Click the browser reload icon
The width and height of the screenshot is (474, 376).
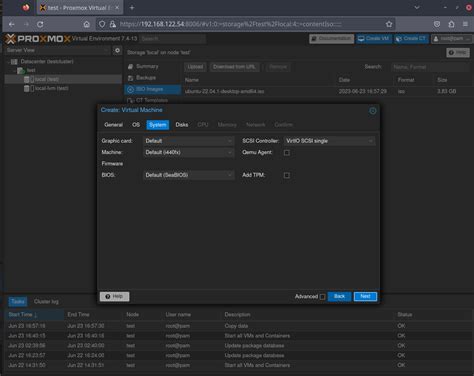point(40,24)
